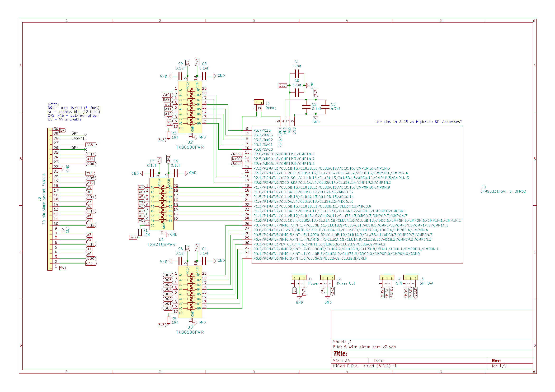Click the P3.7/C2D pin name on IC0
This screenshot has width=555, height=392.
pos(262,130)
